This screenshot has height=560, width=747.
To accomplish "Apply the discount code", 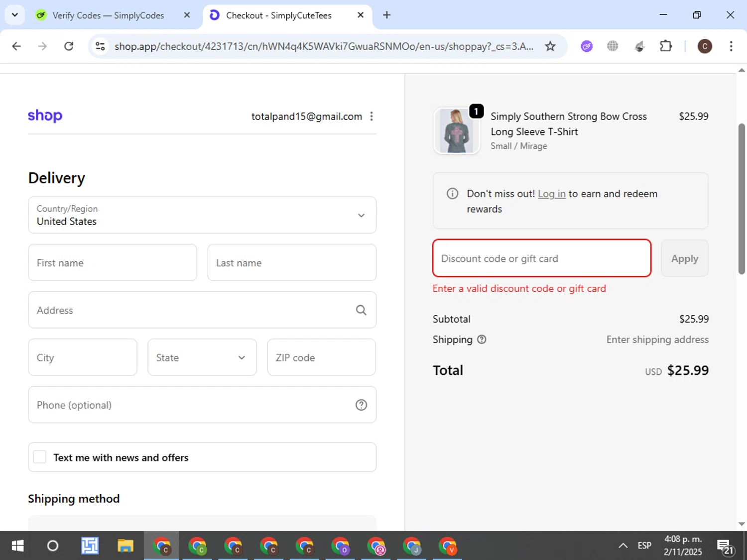I will pyautogui.click(x=685, y=258).
